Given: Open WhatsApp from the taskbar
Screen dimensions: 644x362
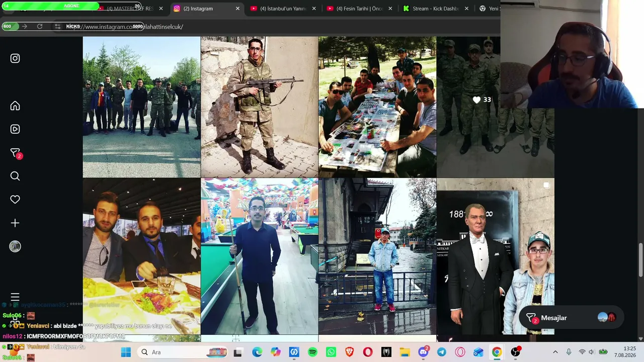Looking at the screenshot, I should tap(331, 352).
